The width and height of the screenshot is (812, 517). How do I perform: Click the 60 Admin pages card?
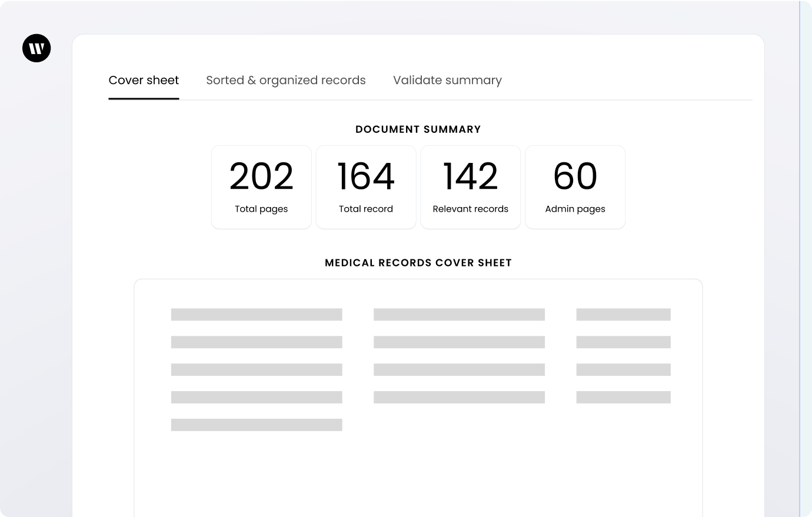[x=575, y=187]
